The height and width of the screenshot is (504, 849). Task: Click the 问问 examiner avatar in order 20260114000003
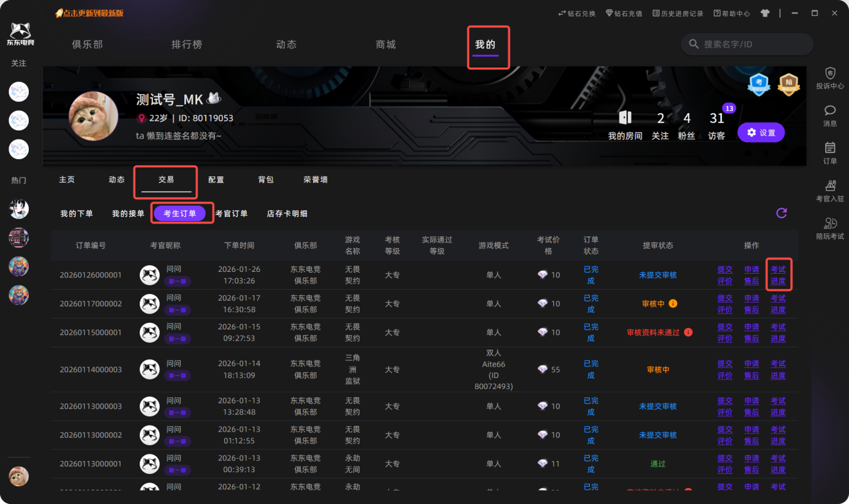click(x=149, y=369)
